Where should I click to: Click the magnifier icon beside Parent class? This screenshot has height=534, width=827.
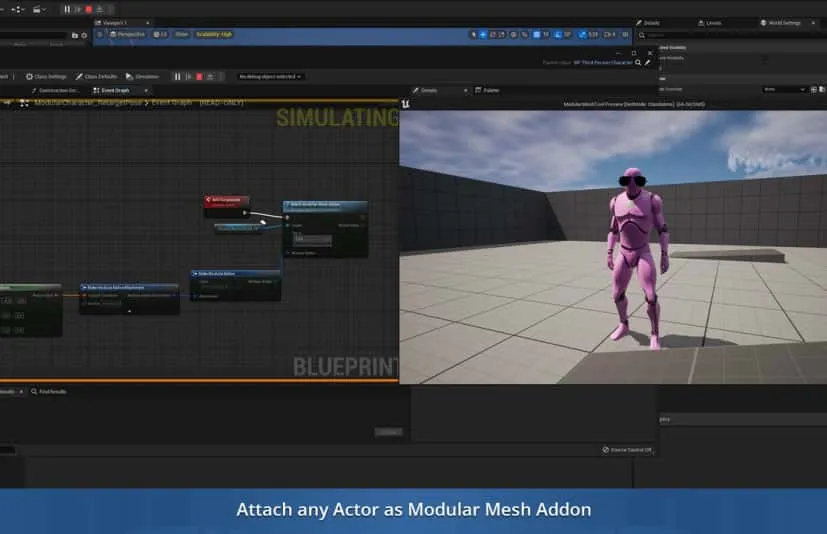click(x=637, y=62)
